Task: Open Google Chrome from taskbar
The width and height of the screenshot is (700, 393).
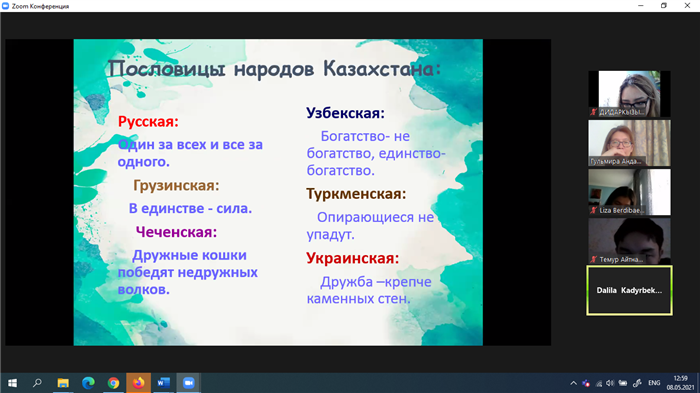Action: [x=113, y=383]
